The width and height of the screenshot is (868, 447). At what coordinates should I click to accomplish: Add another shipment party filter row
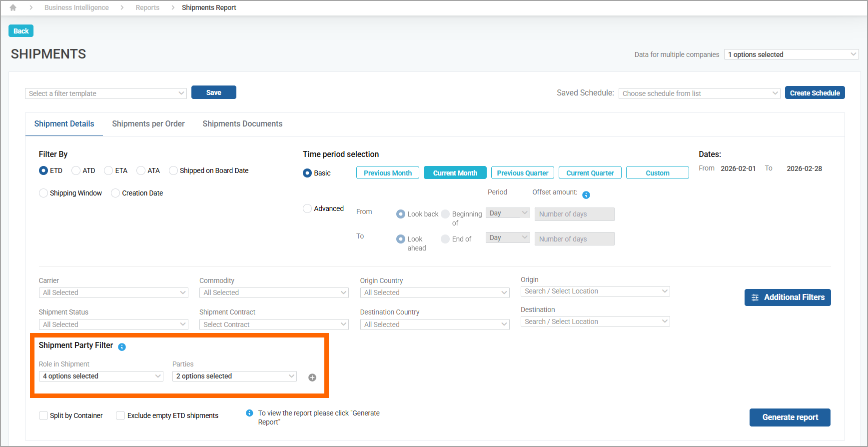312,377
